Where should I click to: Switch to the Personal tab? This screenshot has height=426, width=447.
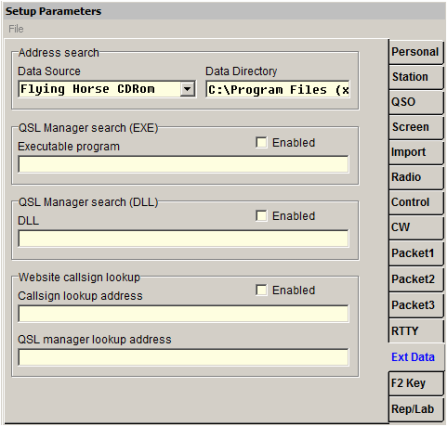click(x=416, y=52)
